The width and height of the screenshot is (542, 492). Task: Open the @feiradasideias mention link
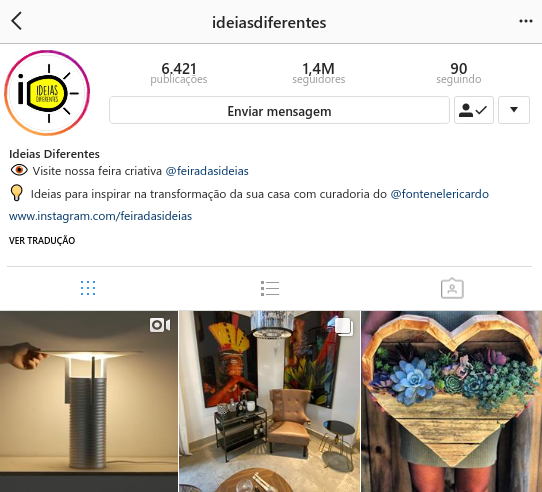207,171
